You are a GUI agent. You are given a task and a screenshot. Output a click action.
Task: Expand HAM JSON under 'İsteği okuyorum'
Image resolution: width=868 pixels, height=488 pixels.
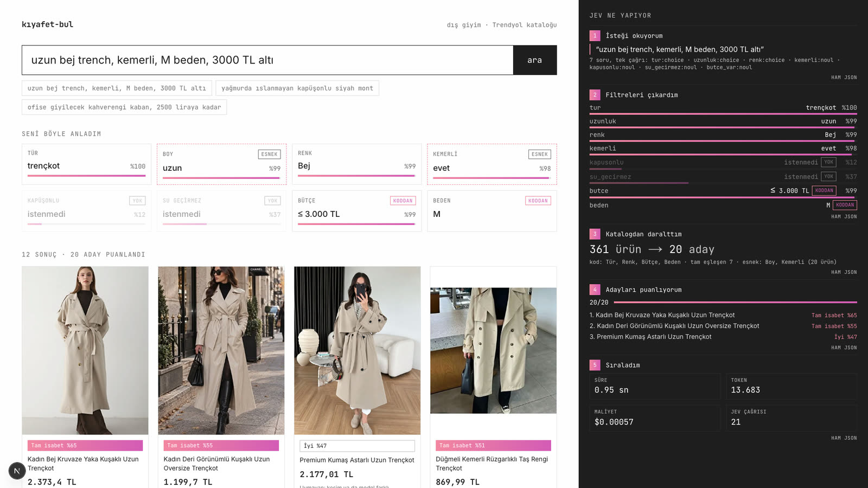click(x=844, y=78)
